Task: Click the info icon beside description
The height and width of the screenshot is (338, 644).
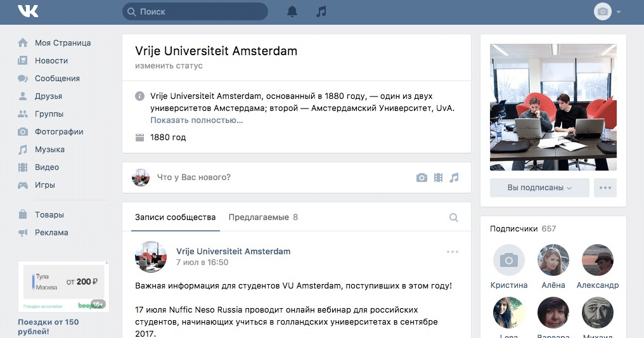Action: coord(139,96)
